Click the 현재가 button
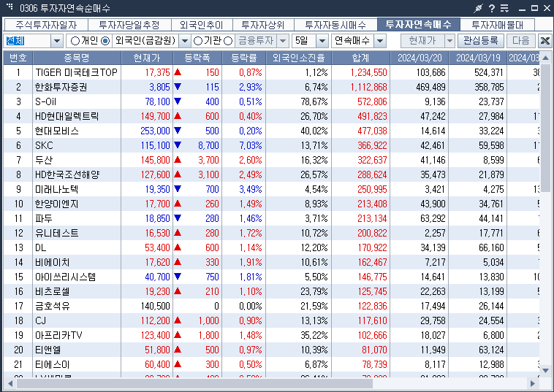Image resolution: width=554 pixels, height=392 pixels. click(x=422, y=41)
